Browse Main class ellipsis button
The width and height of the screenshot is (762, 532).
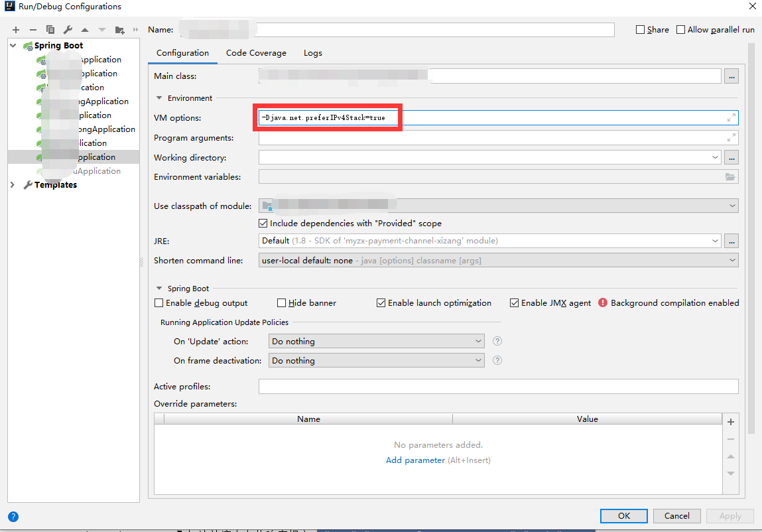[x=731, y=76]
